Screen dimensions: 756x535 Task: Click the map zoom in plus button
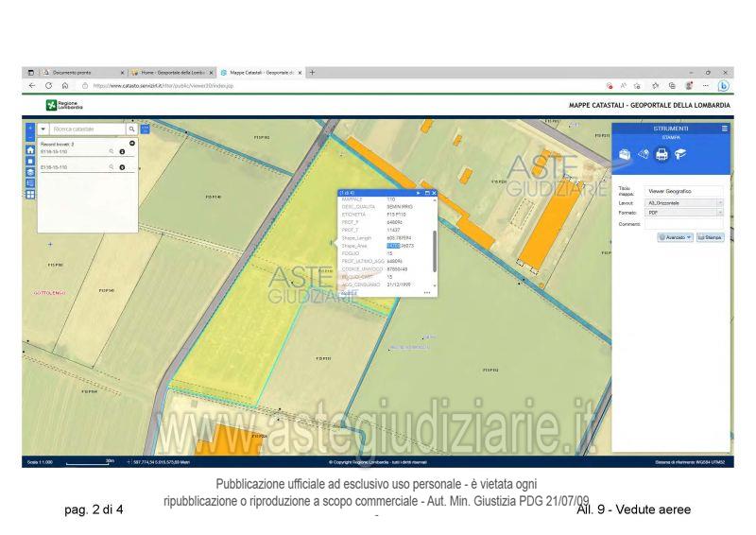[30, 128]
